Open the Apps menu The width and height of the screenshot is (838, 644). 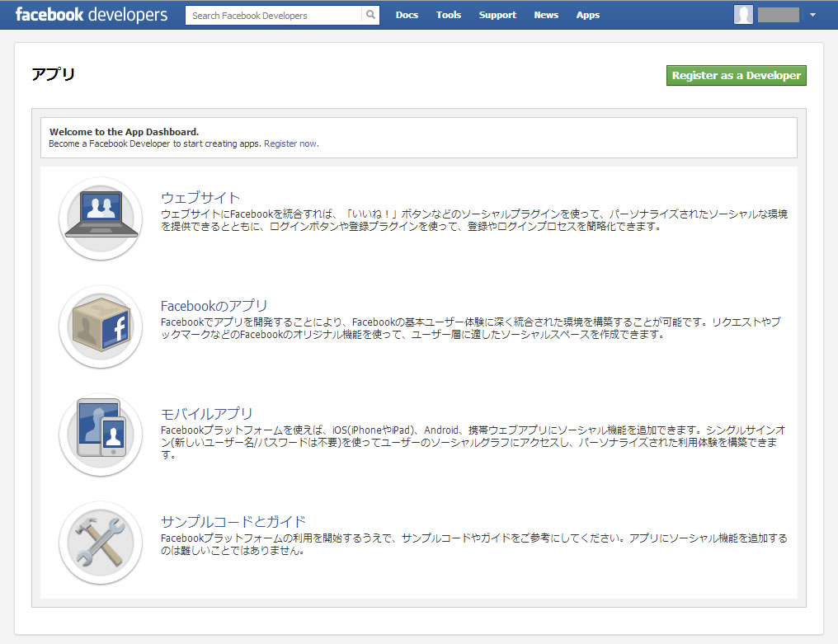tap(588, 15)
